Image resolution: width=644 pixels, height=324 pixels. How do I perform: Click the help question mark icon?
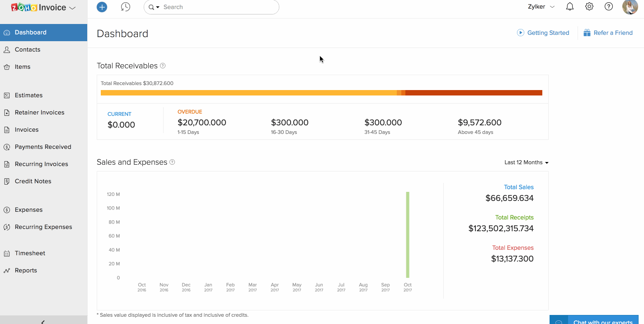(609, 7)
